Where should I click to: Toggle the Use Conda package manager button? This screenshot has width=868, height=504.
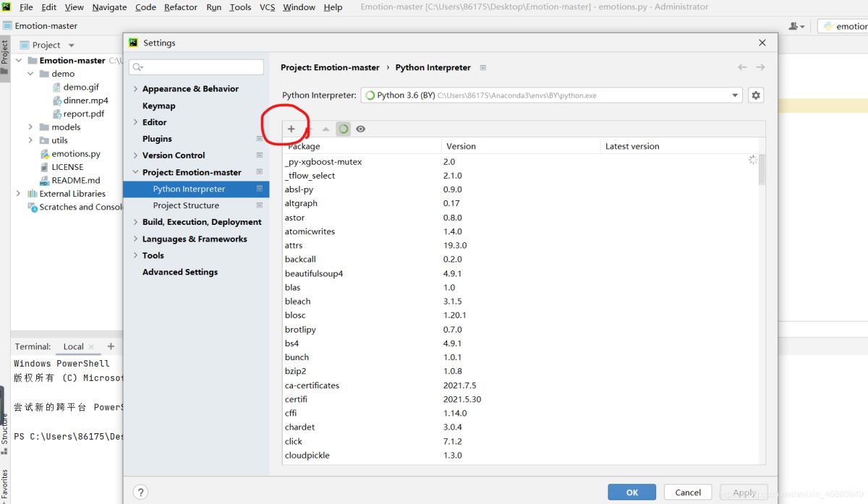pos(344,129)
